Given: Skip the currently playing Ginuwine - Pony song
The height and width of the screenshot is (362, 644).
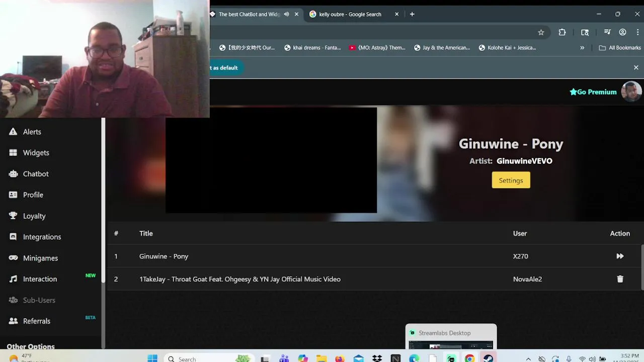Looking at the screenshot, I should coord(620,256).
